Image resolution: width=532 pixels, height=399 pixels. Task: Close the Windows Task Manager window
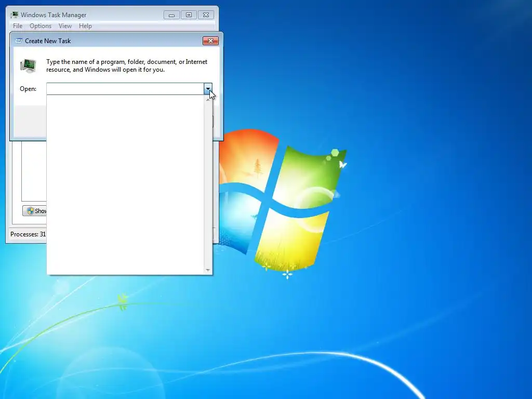tap(206, 15)
